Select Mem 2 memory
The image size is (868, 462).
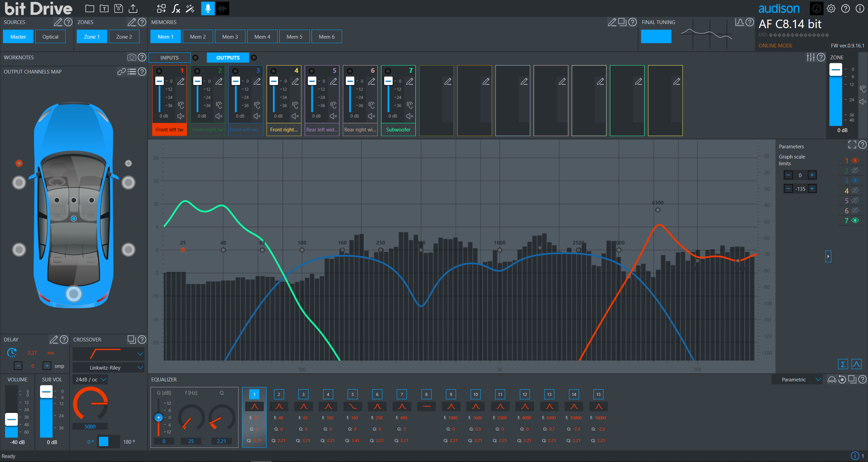[x=198, y=37]
